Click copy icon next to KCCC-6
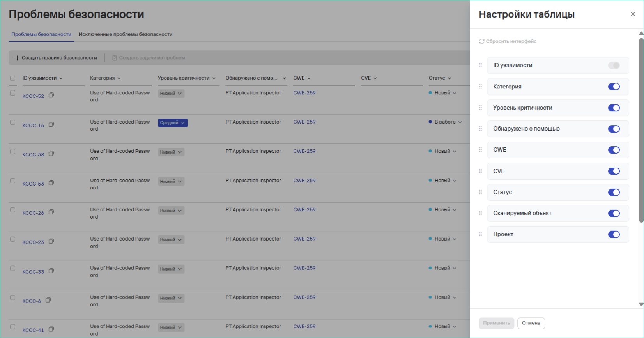This screenshot has height=338, width=644. coord(48,300)
